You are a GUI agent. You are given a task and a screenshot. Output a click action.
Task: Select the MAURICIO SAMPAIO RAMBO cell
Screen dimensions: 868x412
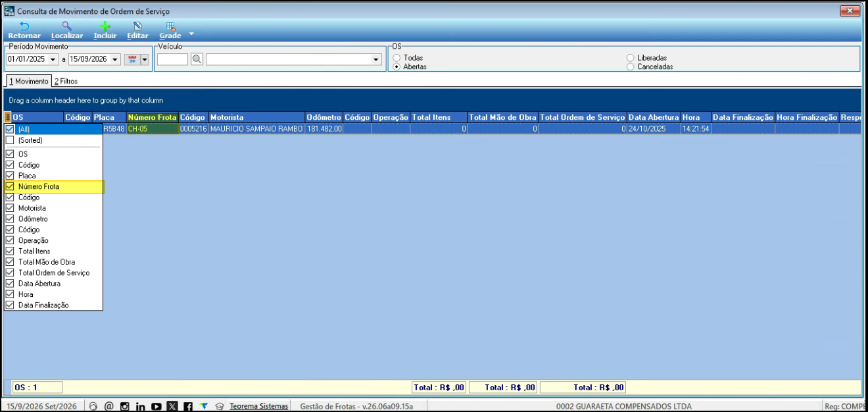(x=256, y=129)
